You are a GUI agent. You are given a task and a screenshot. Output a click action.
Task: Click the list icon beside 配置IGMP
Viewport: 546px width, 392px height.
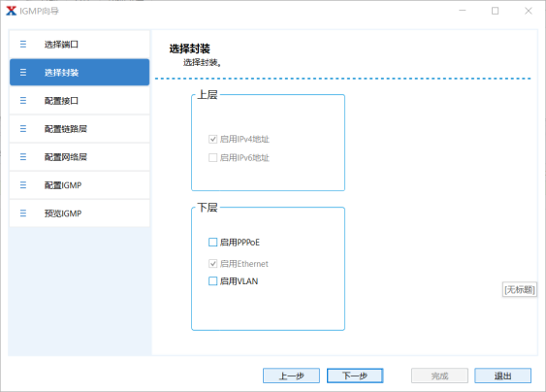[23, 185]
